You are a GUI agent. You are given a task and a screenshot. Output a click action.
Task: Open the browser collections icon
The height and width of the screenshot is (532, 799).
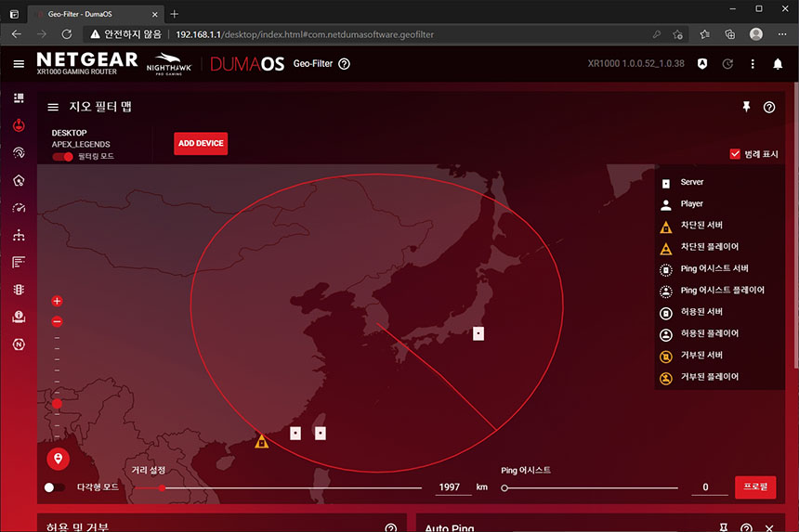point(729,34)
